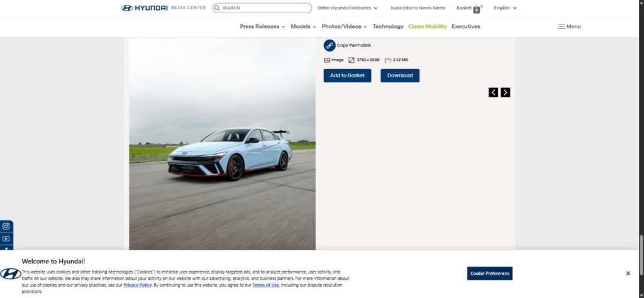Click the page vertical scrollbar thumb
The image size is (644, 298).
tap(641, 255)
